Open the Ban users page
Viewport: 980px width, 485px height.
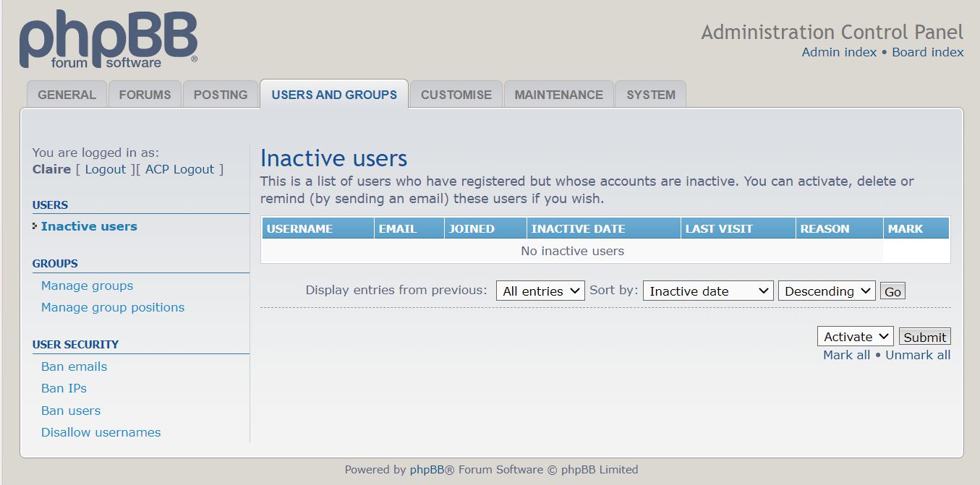70,410
